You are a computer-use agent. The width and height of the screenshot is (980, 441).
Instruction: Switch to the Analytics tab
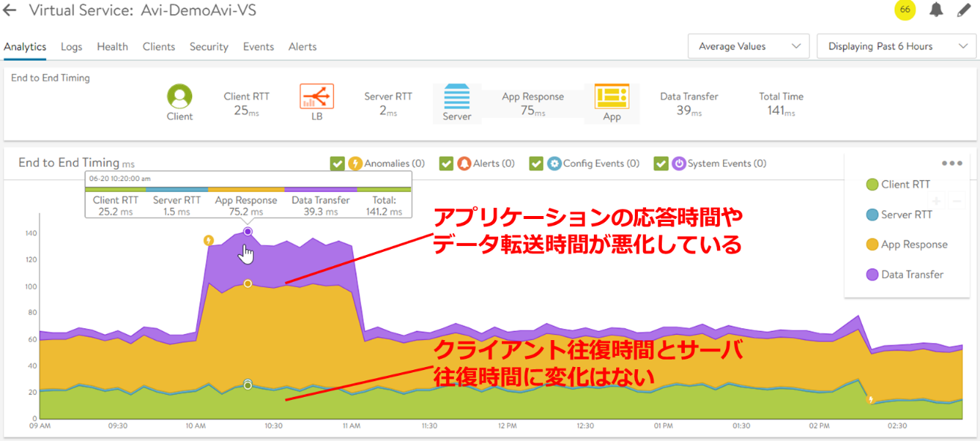pyautogui.click(x=25, y=46)
